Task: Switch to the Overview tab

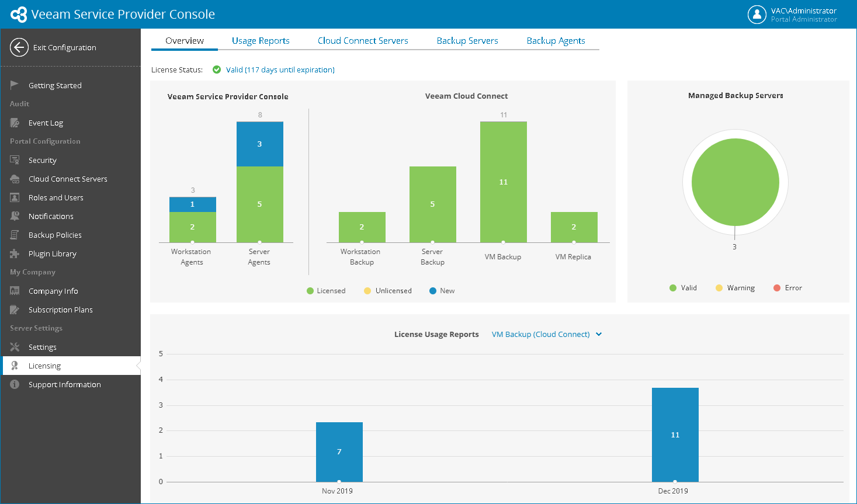Action: point(185,41)
